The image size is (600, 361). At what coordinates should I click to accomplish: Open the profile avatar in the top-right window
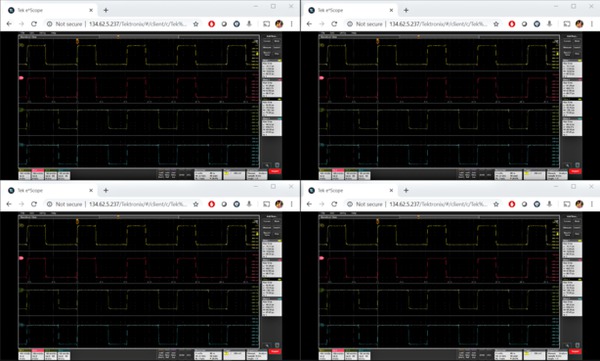(x=579, y=24)
